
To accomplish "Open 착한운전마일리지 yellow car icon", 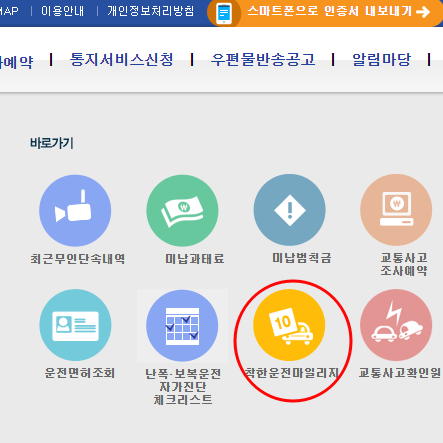I will [289, 325].
